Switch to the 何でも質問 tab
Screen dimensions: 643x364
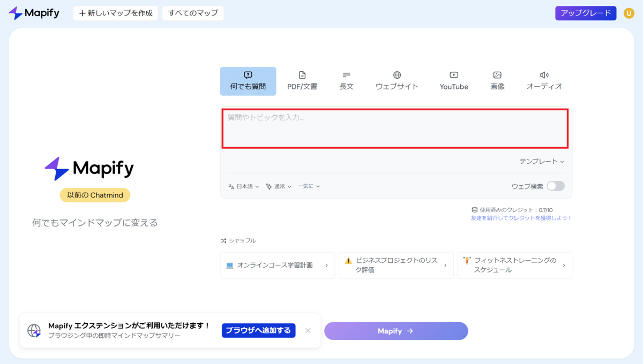[248, 80]
